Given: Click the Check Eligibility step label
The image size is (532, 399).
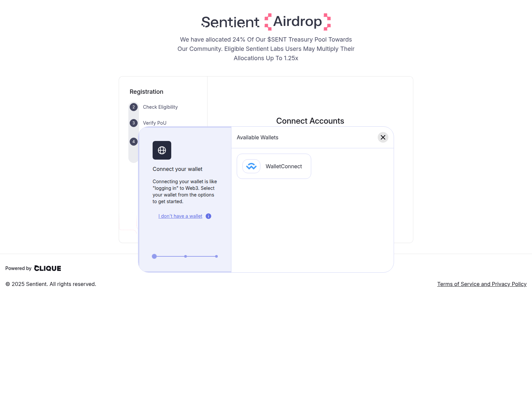Looking at the screenshot, I should (160, 107).
